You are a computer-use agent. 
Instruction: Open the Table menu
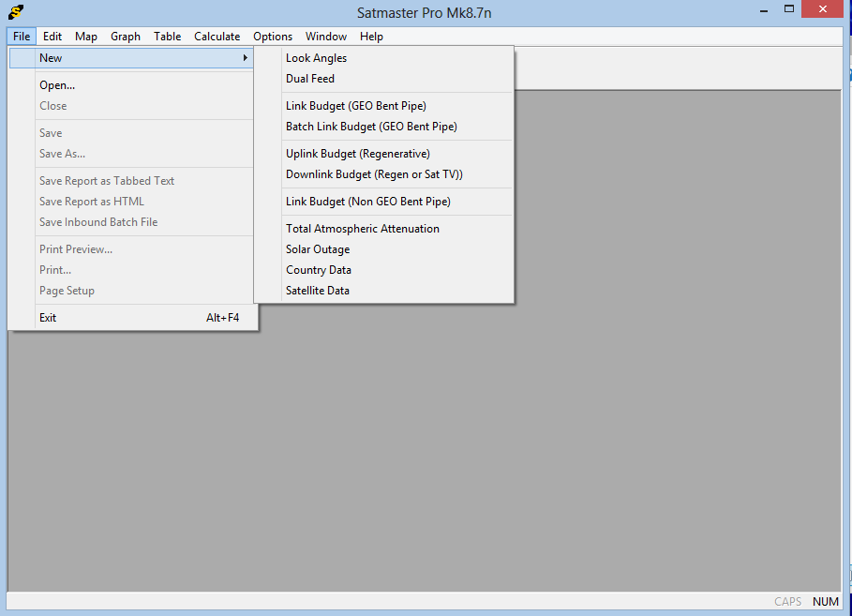coord(168,37)
